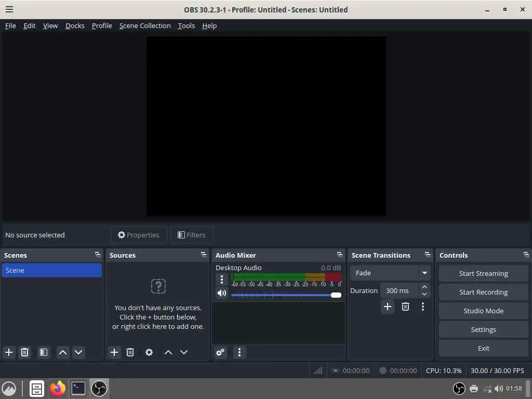Click the CPU: 10.3% status text
This screenshot has height=399, width=532.
(x=444, y=370)
